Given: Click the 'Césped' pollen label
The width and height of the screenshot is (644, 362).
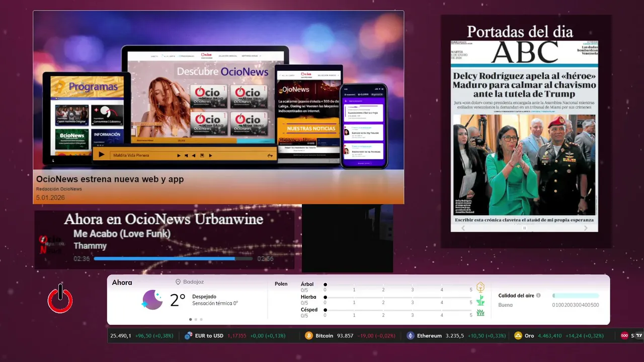Looking at the screenshot, I should click(x=309, y=310).
